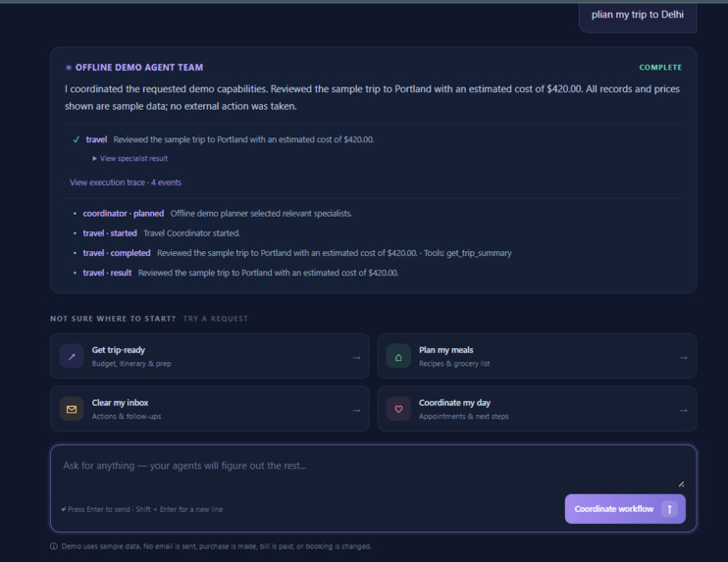Click the COMPLETE status label
The image size is (728, 562).
click(x=660, y=68)
